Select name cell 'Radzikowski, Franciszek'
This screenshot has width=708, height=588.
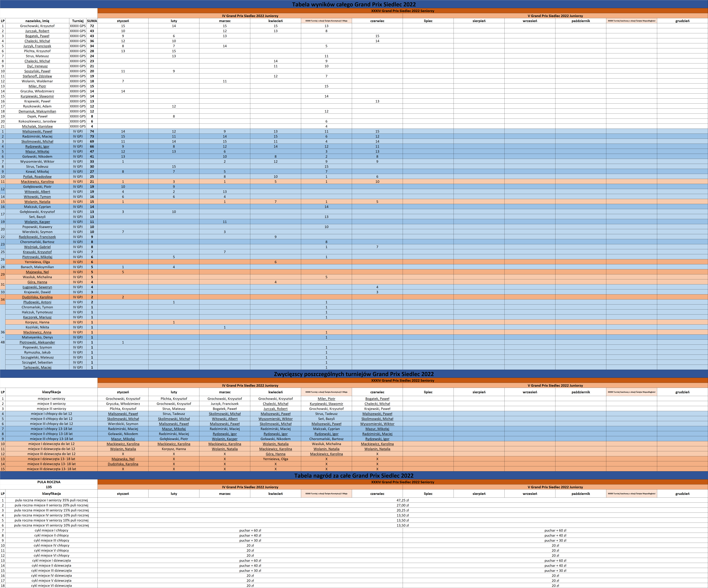[37, 237]
